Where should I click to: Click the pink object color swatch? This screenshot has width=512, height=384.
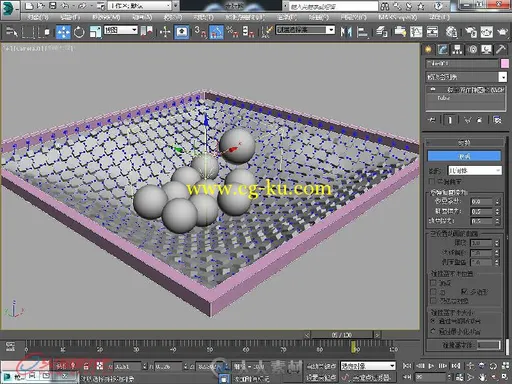click(505, 63)
